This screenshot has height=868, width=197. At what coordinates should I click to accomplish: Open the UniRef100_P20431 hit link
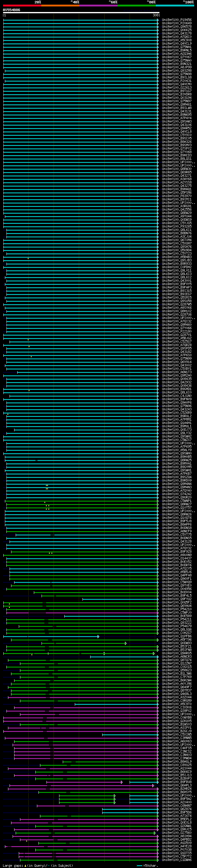tap(176, 81)
